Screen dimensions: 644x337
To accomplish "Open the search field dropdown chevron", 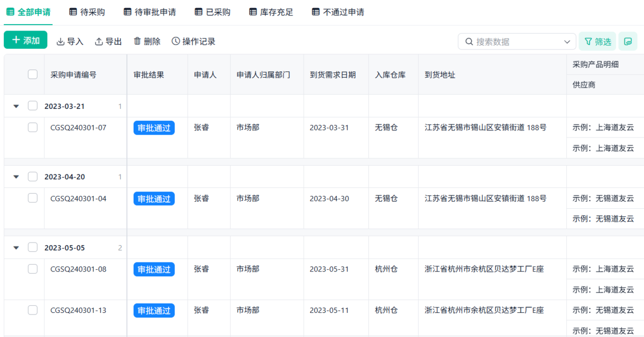I will (x=567, y=42).
